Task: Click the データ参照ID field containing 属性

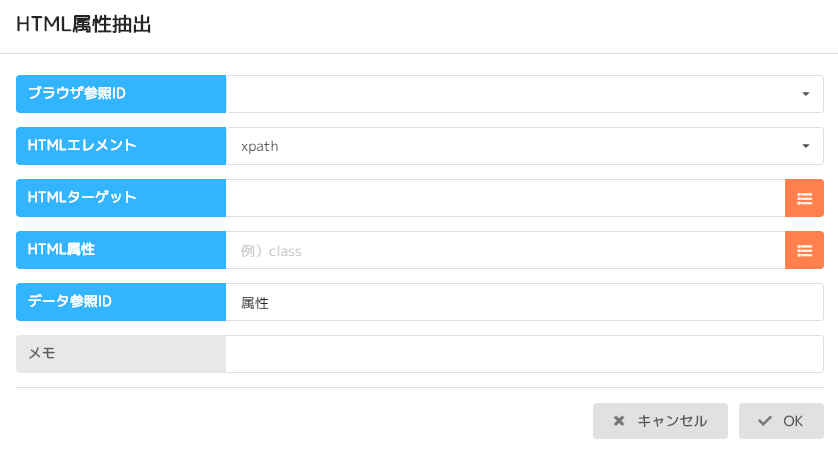Action: (x=524, y=302)
